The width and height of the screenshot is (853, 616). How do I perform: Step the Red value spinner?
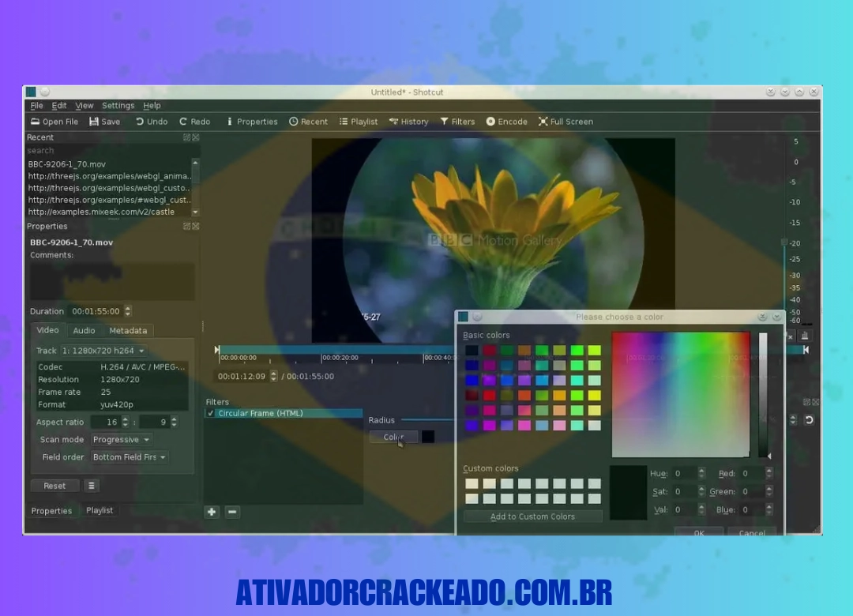coord(768,473)
